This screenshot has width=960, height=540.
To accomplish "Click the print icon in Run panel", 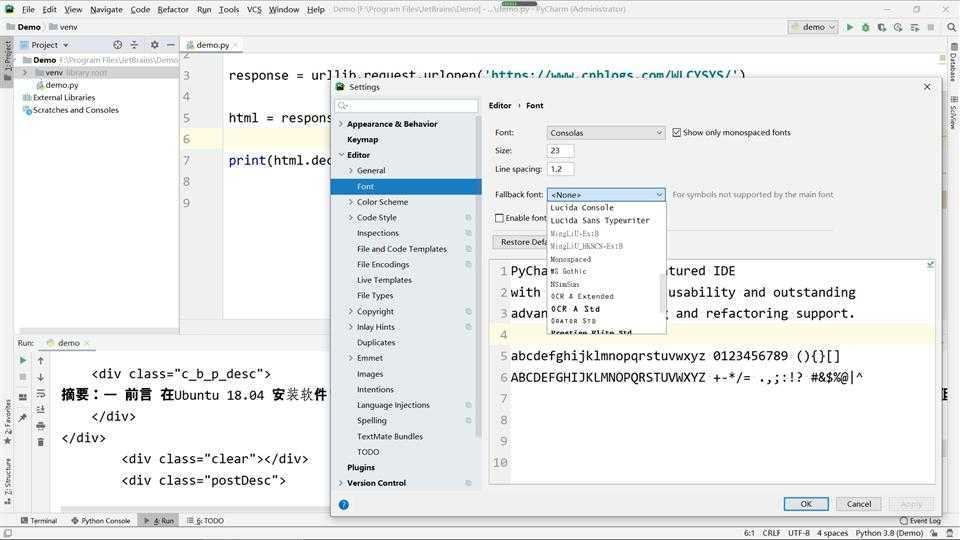I will (40, 426).
